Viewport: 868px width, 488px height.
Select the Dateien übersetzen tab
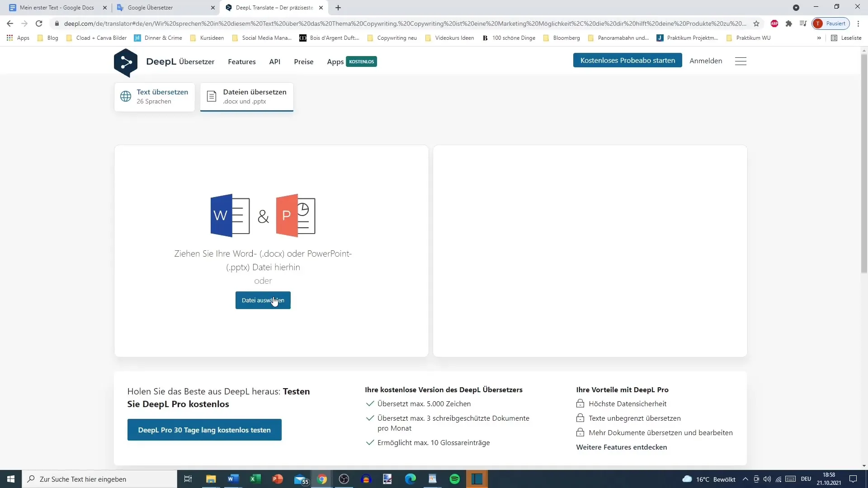(x=247, y=97)
